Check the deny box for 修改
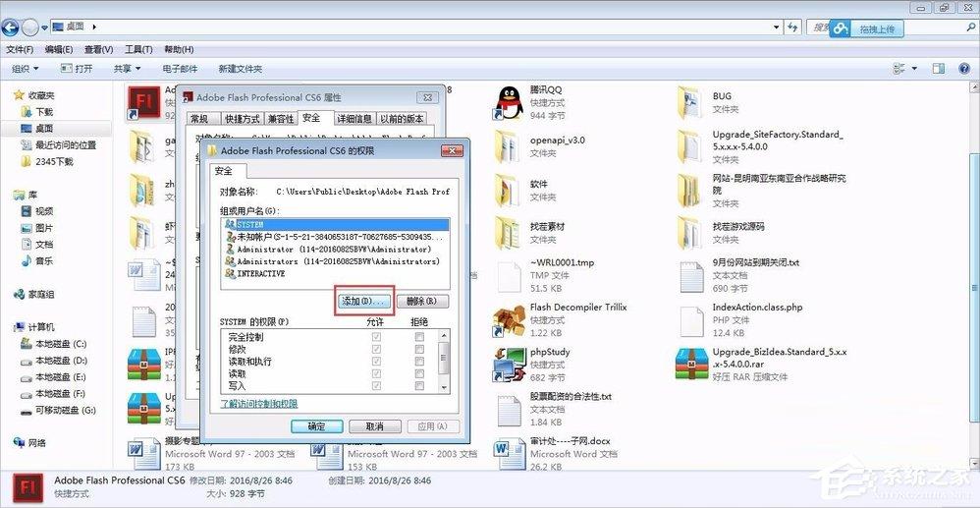The width and height of the screenshot is (980, 508). click(419, 349)
